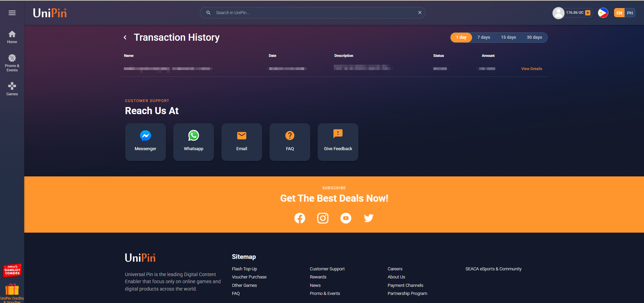Open Payment Channels footer link
644x303 pixels.
coord(405,285)
